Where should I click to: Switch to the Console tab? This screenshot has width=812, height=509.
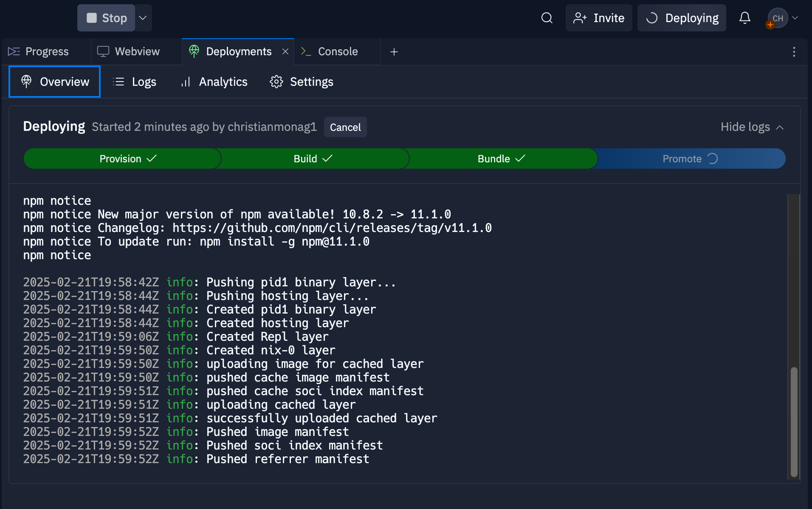click(338, 51)
